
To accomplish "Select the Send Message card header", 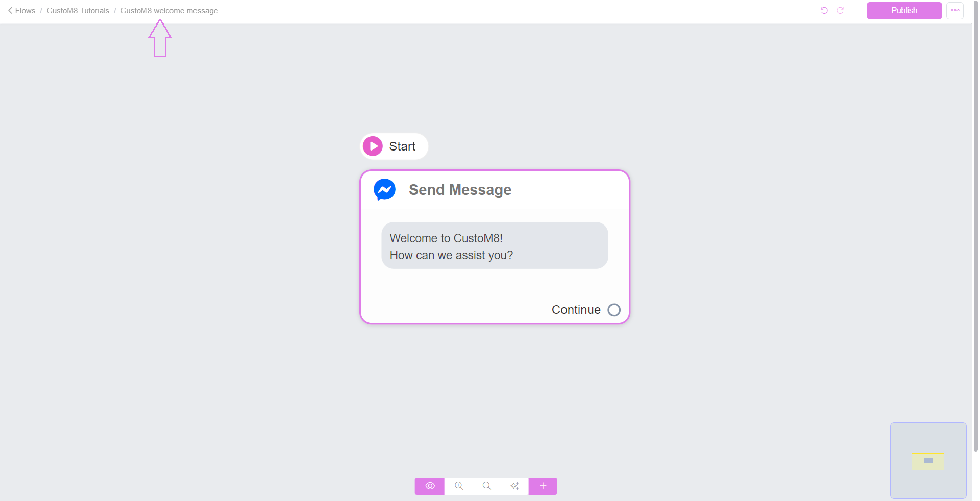I will coord(495,190).
